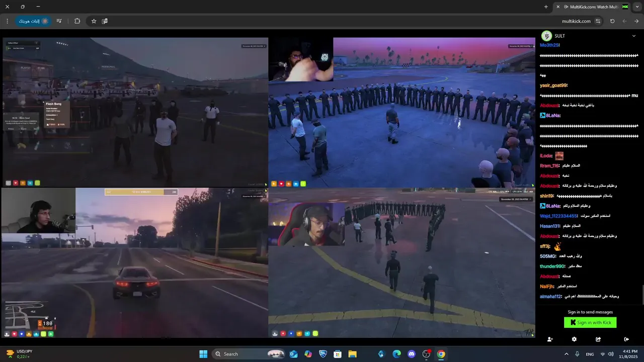The image size is (644, 362).
Task: Open the add user icon below chat
Action: 549,339
